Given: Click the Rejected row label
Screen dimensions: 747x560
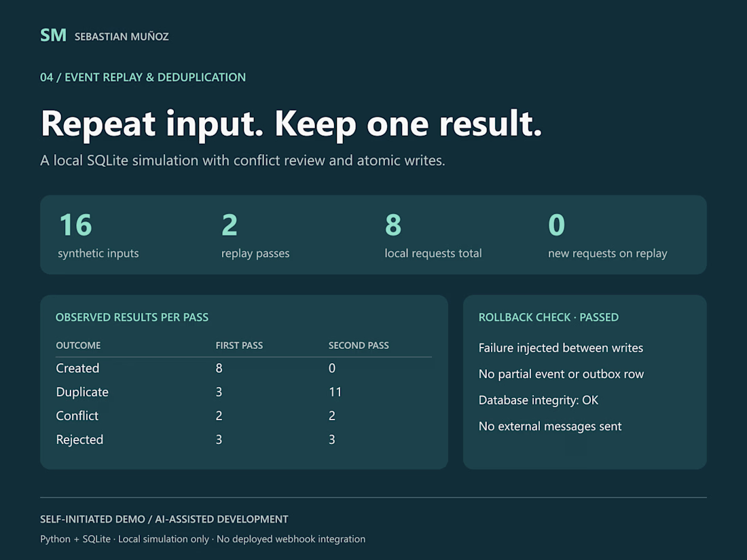Looking at the screenshot, I should click(79, 440).
